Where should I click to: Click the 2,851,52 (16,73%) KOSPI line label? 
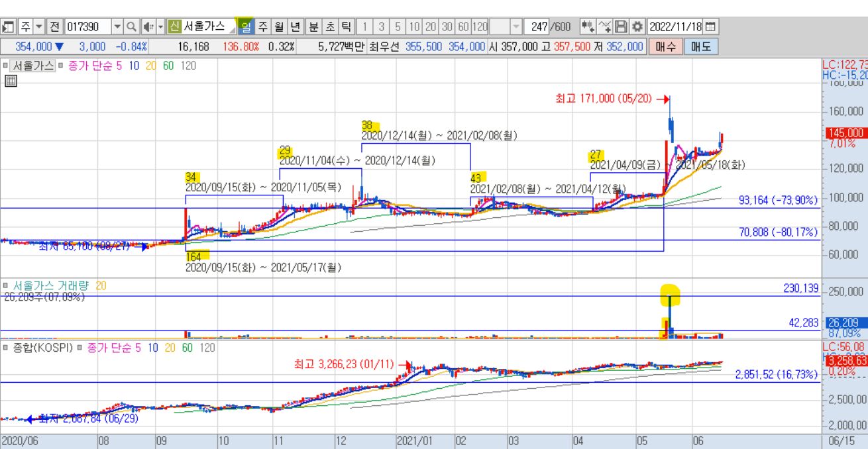777,374
